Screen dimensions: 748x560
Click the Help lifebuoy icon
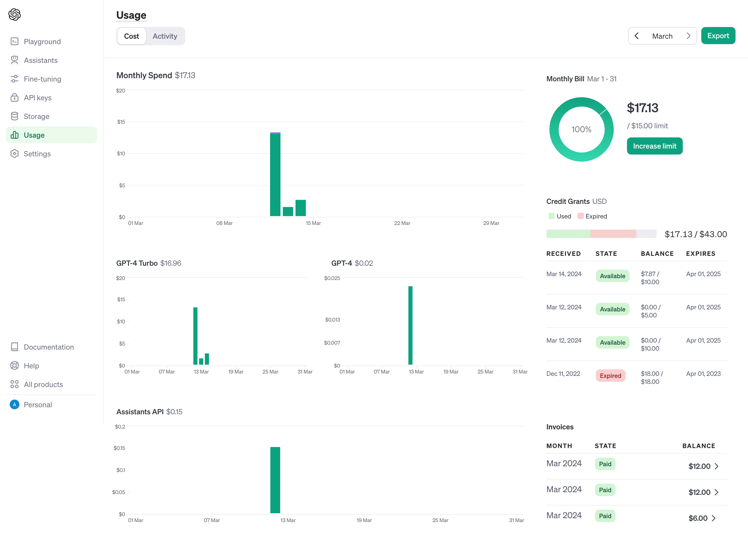(15, 365)
